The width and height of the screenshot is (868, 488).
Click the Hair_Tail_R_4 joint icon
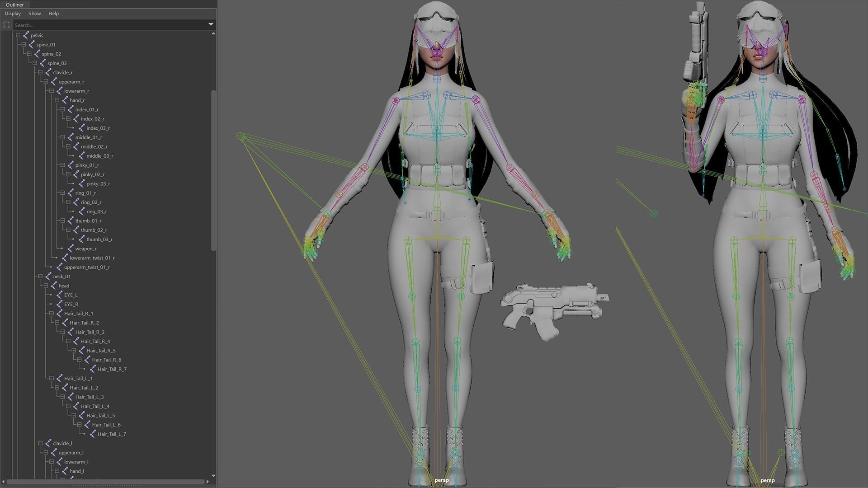(76, 341)
